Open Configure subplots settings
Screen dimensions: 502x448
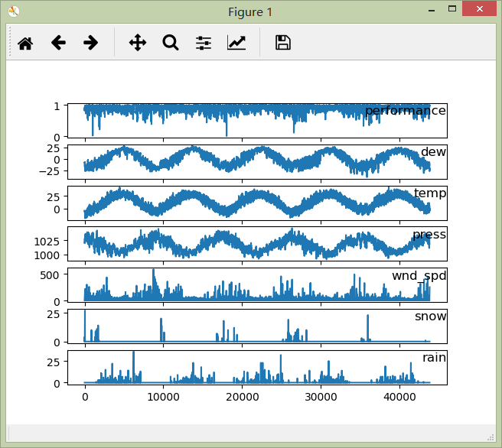tap(204, 43)
